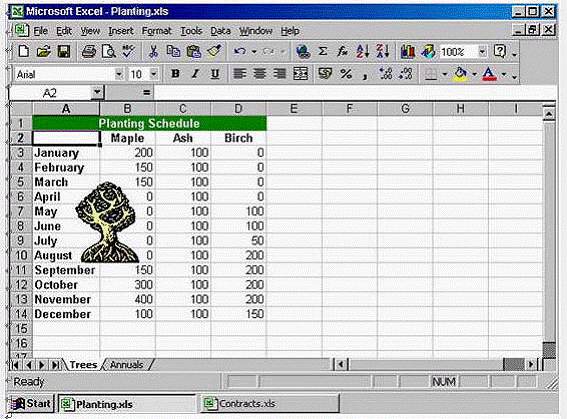Viewport: 567px width, 419px height.
Task: Expand the Name Box dropdown arrow
Action: point(97,92)
